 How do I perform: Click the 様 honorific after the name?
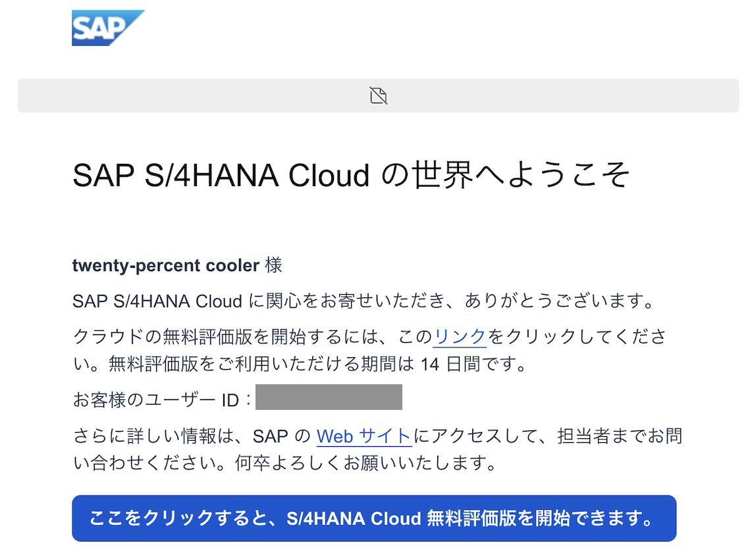[273, 265]
